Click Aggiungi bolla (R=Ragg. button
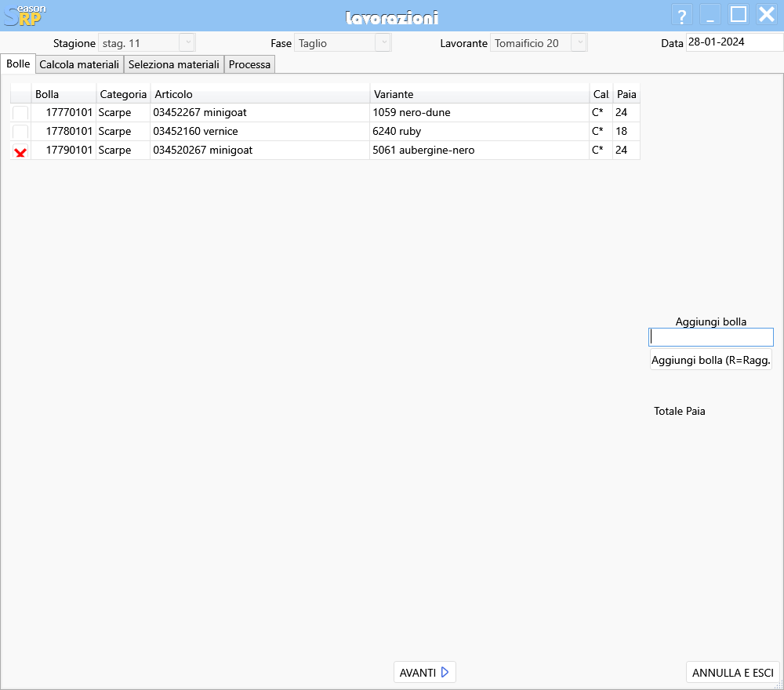 point(710,360)
